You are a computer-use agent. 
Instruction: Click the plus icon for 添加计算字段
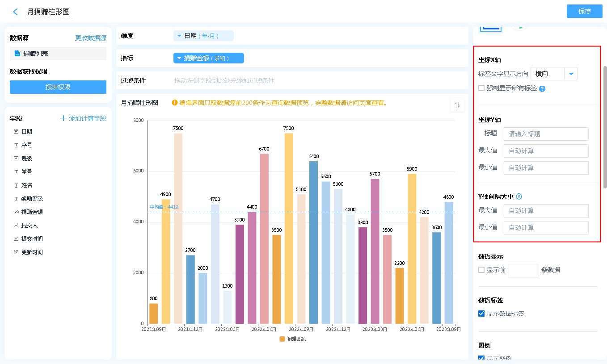[x=63, y=118]
